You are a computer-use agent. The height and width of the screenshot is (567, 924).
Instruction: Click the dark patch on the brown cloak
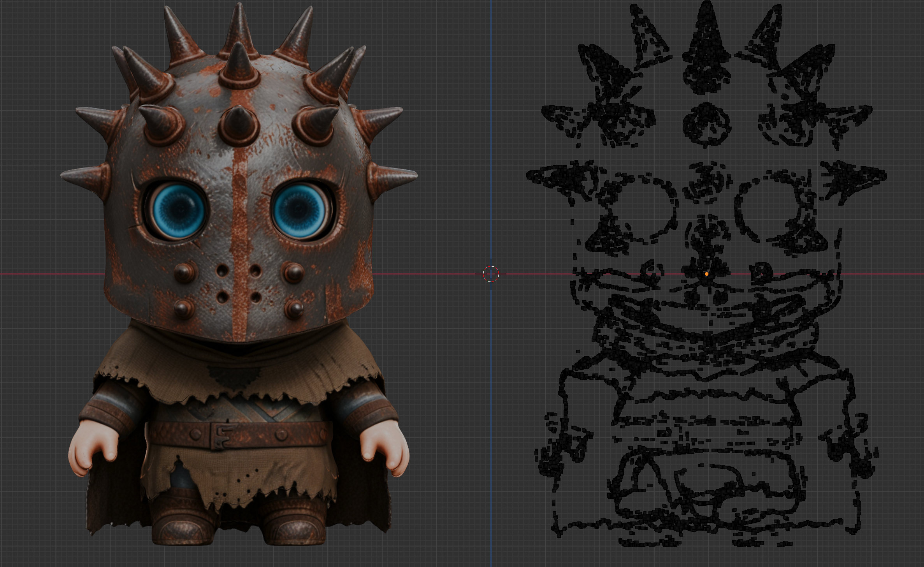tap(234, 376)
